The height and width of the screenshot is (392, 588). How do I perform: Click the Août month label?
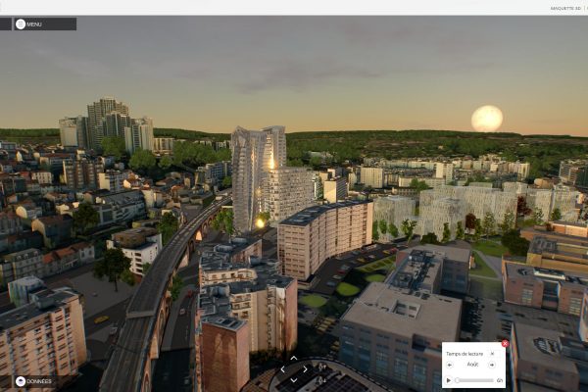coord(472,365)
